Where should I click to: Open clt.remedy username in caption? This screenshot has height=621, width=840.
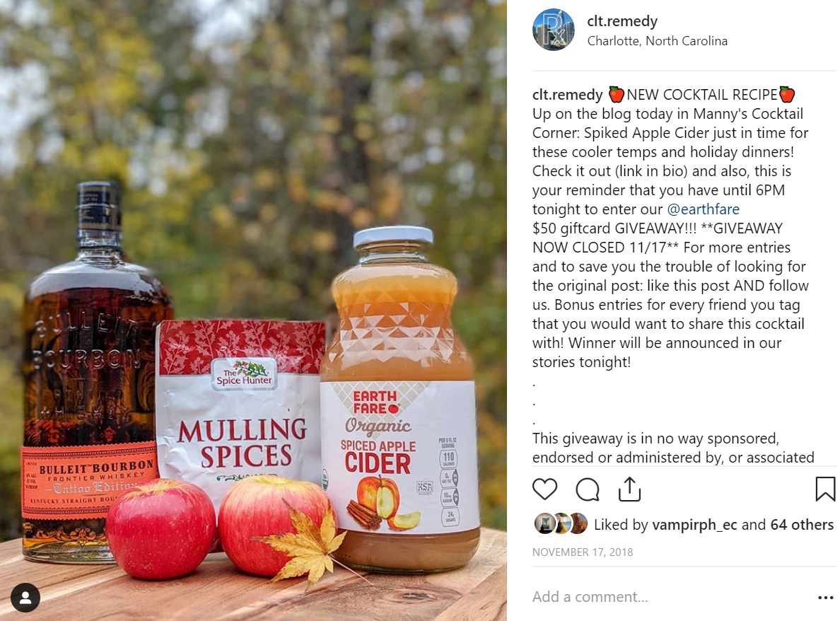coord(567,95)
